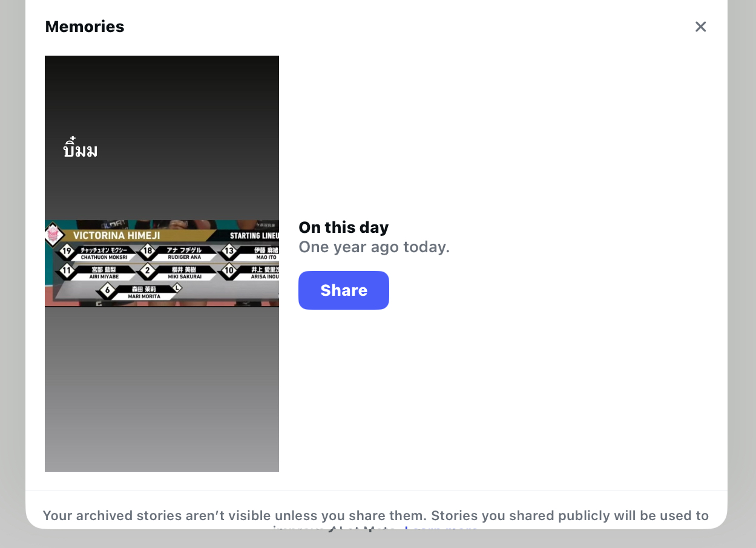
Task: Click the Chathuon Moksri name plate
Action: point(104,253)
